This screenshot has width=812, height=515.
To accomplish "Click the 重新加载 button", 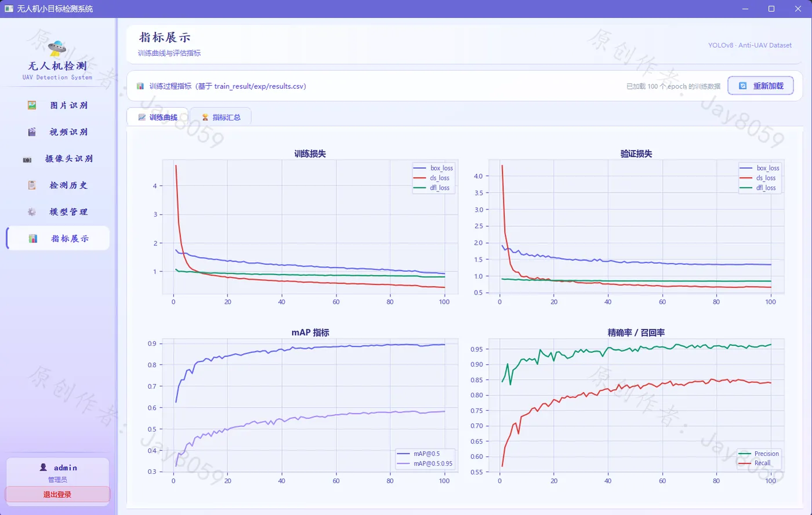I will [x=760, y=86].
